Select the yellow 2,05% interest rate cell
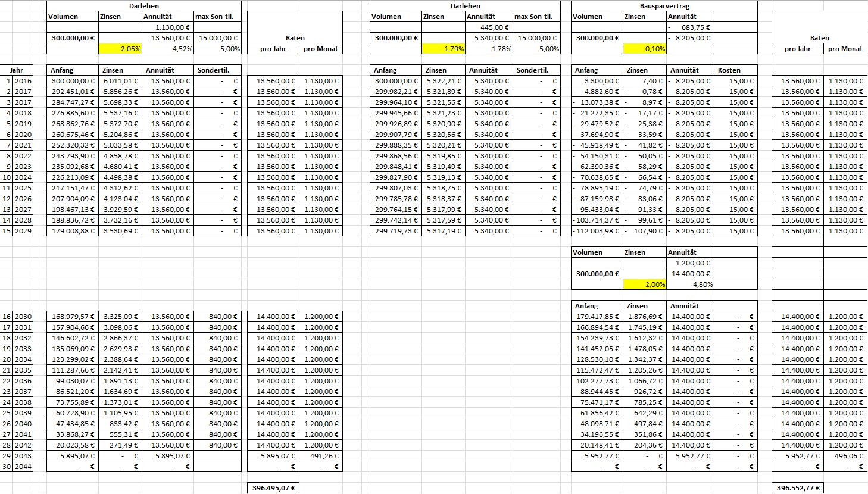The width and height of the screenshot is (868, 494). pyautogui.click(x=120, y=49)
